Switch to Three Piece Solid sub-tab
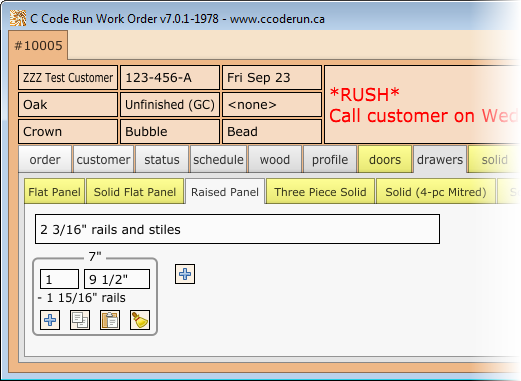Screen dimensions: 521x381 320,192
